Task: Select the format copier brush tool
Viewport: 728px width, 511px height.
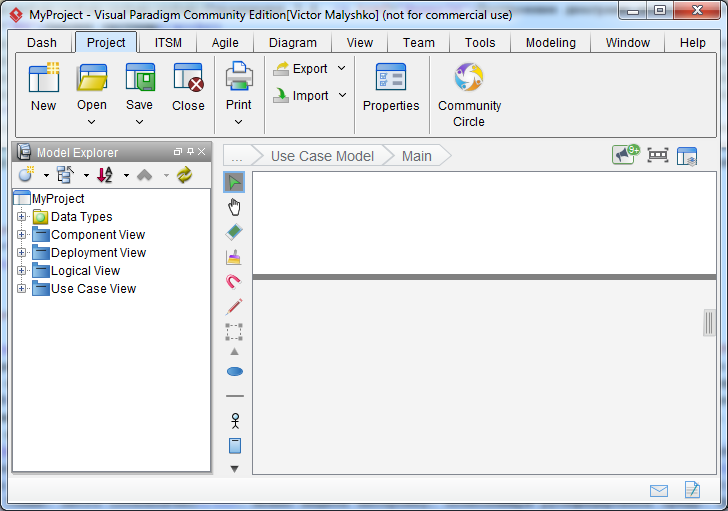Action: click(x=234, y=257)
